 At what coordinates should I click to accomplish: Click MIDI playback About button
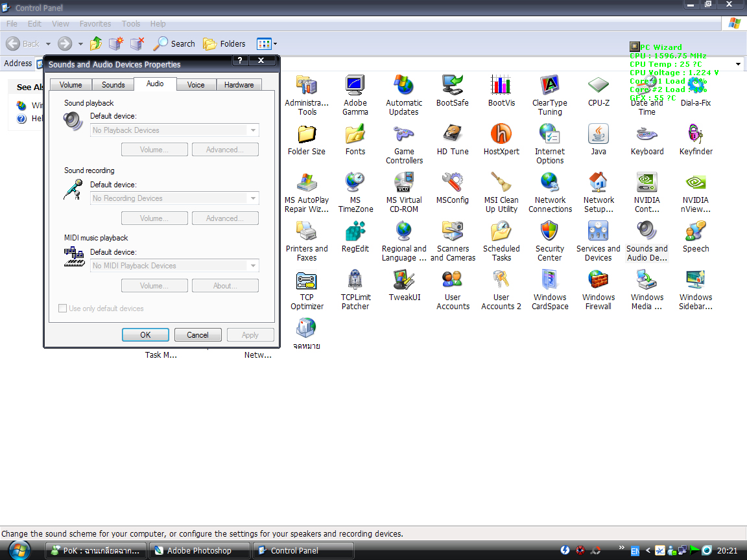(225, 286)
